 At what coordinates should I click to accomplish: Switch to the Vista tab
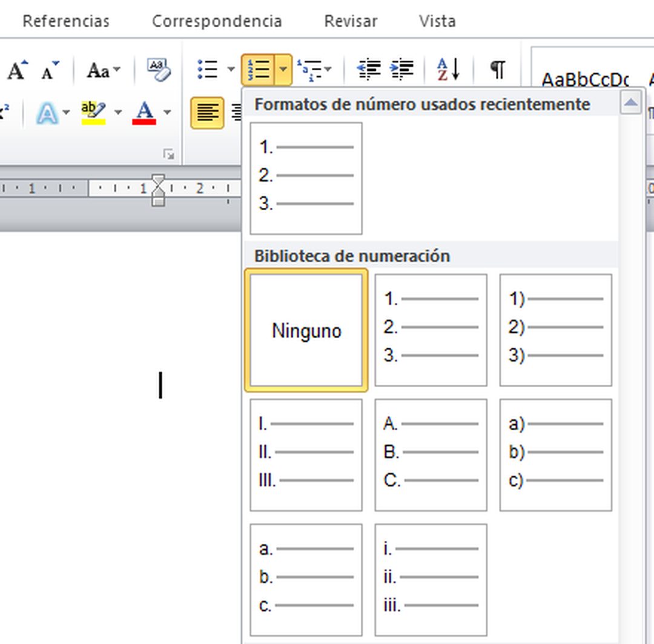point(437,21)
